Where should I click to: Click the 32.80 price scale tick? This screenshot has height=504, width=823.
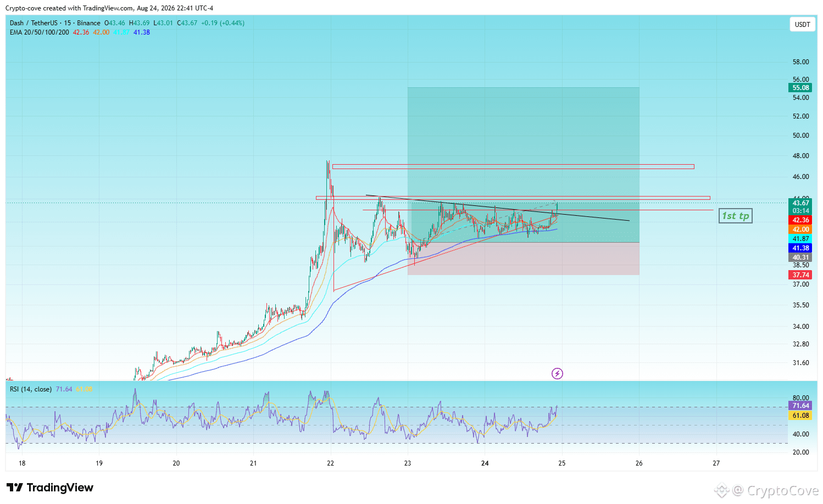pos(800,344)
